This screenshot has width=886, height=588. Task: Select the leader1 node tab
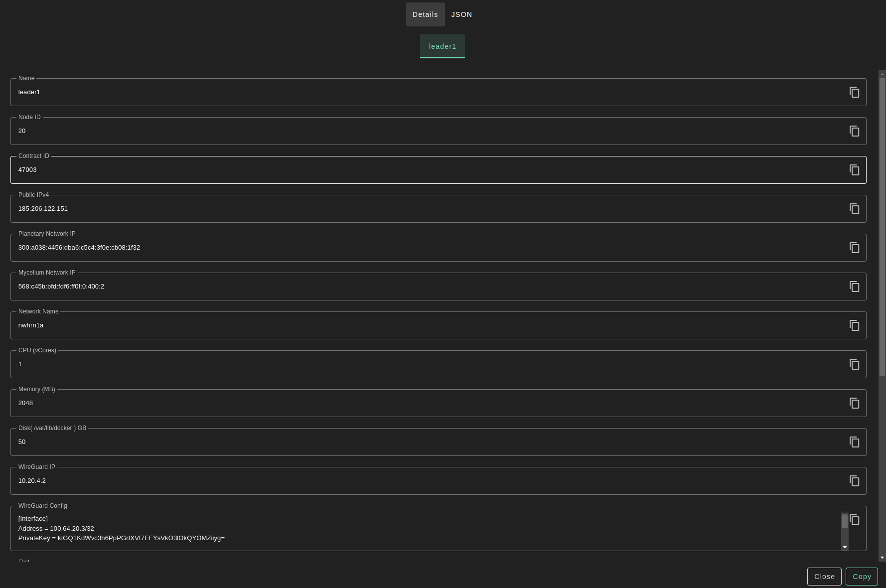[442, 46]
